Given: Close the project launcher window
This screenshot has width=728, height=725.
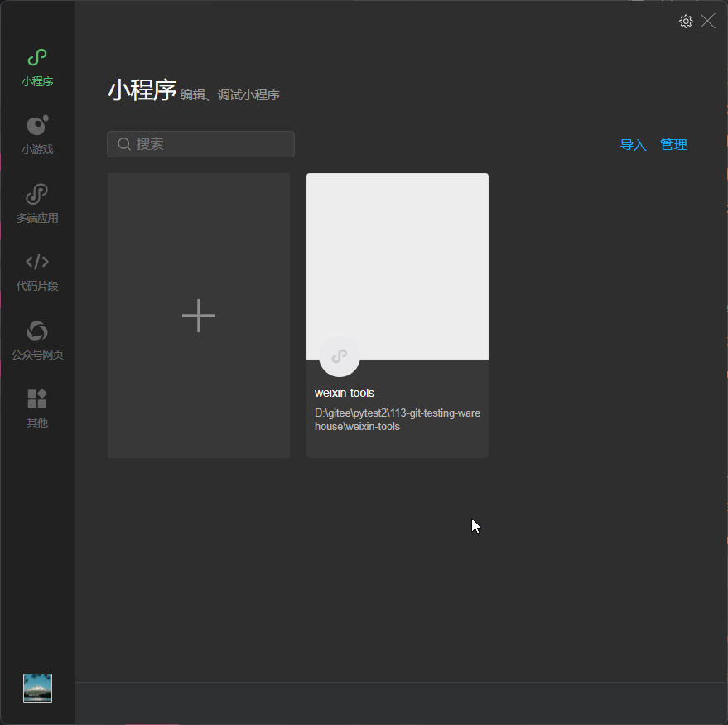Looking at the screenshot, I should click(707, 21).
